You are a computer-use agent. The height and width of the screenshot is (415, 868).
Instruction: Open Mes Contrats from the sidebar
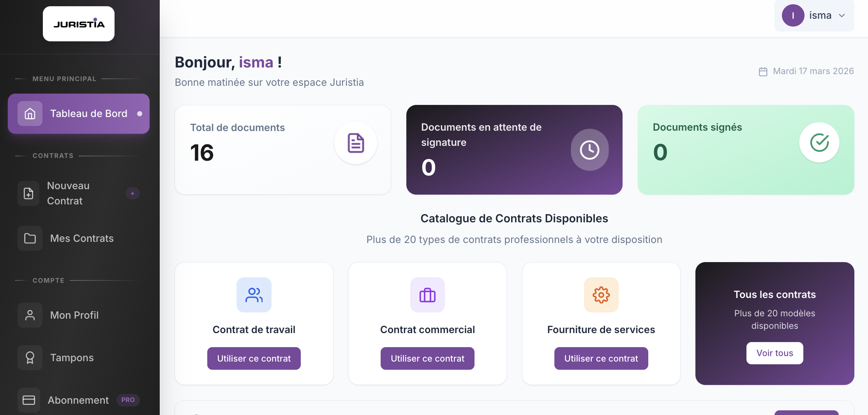coord(82,238)
